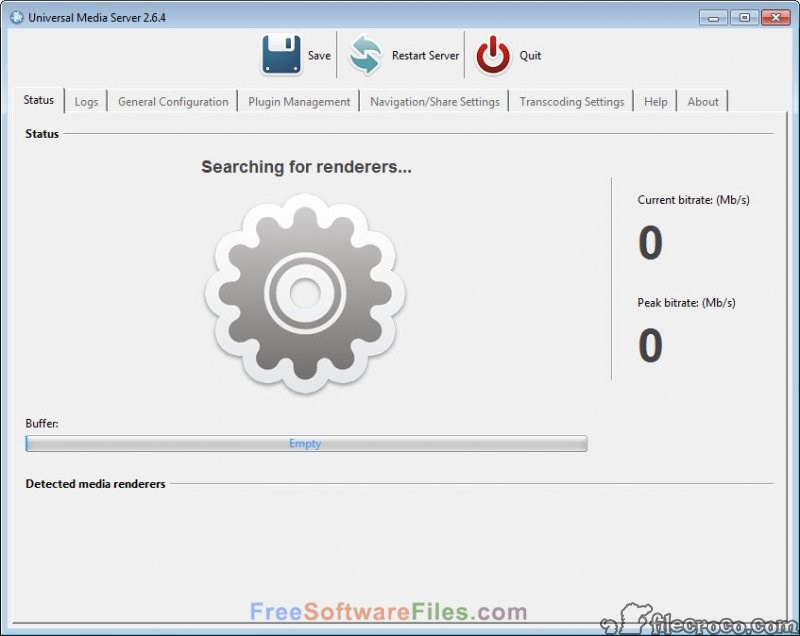
Task: Switch to the Logs tab
Action: (86, 101)
